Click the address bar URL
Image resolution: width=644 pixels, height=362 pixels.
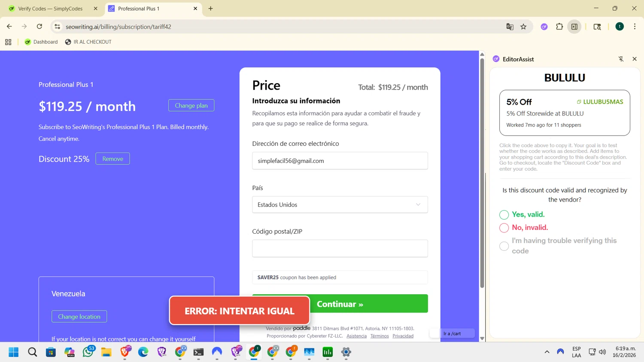pos(118,27)
